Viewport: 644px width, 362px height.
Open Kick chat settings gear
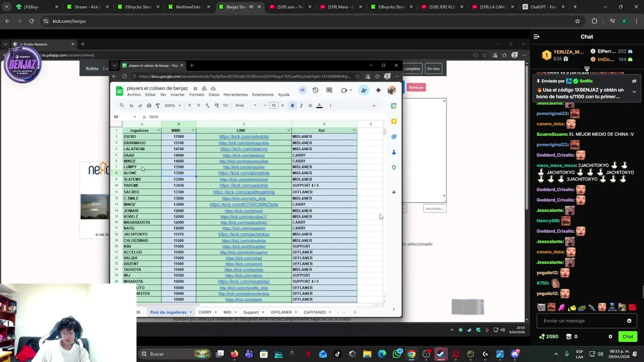pyautogui.click(x=610, y=337)
